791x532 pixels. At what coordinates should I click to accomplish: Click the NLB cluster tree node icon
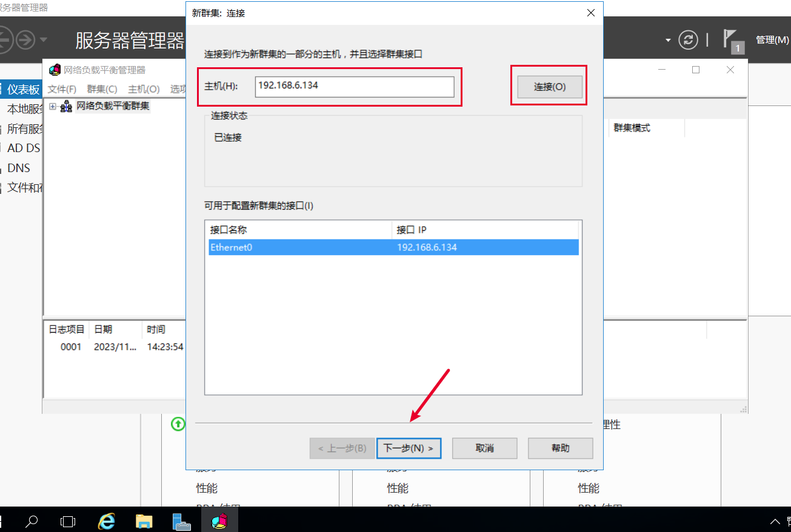pos(66,107)
